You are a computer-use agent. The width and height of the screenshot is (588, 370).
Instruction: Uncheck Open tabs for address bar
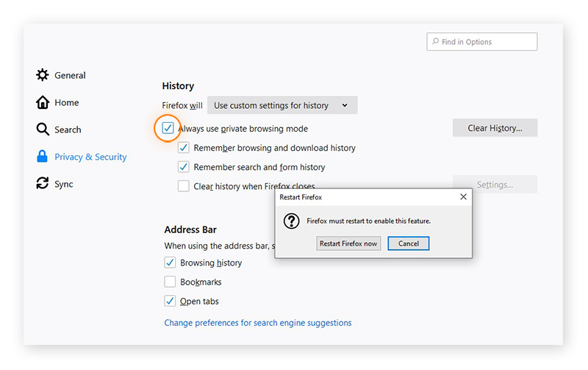tap(170, 301)
